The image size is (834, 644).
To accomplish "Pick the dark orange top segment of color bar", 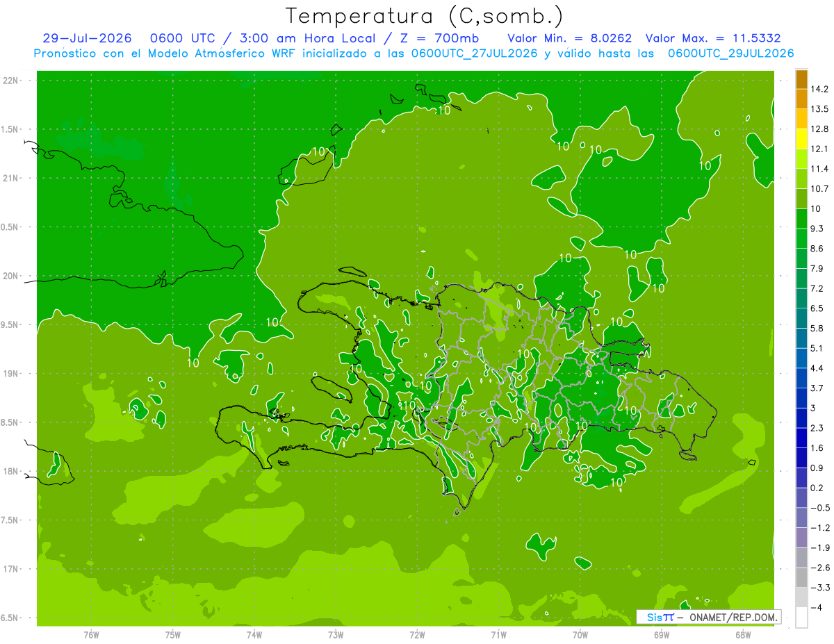I will (x=801, y=79).
